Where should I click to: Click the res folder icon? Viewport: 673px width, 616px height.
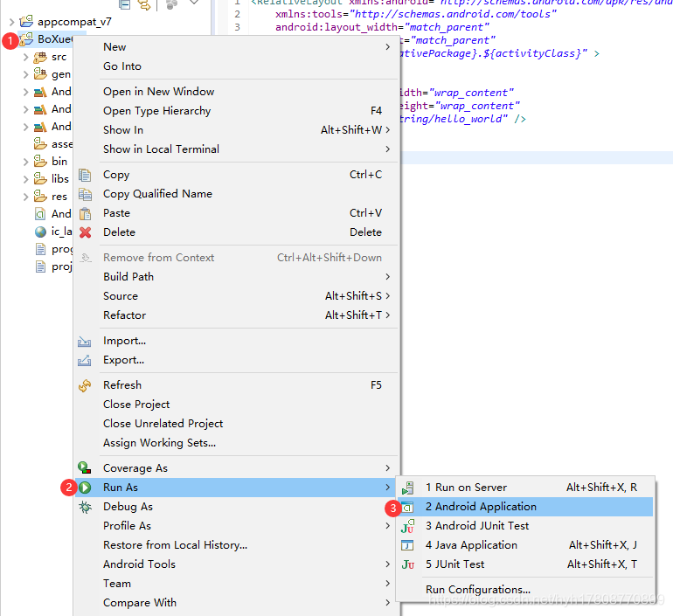pos(40,196)
